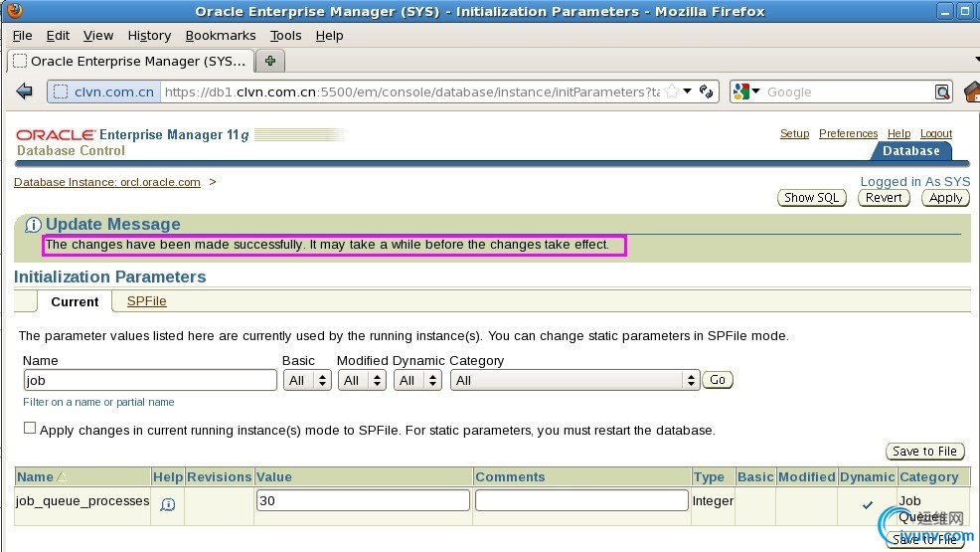Click the home icon in toolbar
The height and width of the screenshot is (552, 980).
point(972,92)
